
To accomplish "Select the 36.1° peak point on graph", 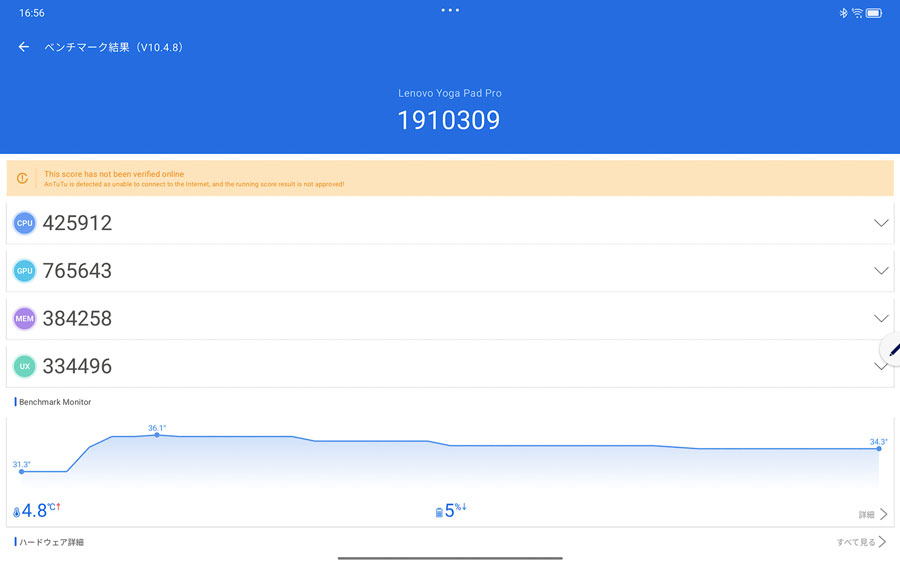I will point(157,435).
